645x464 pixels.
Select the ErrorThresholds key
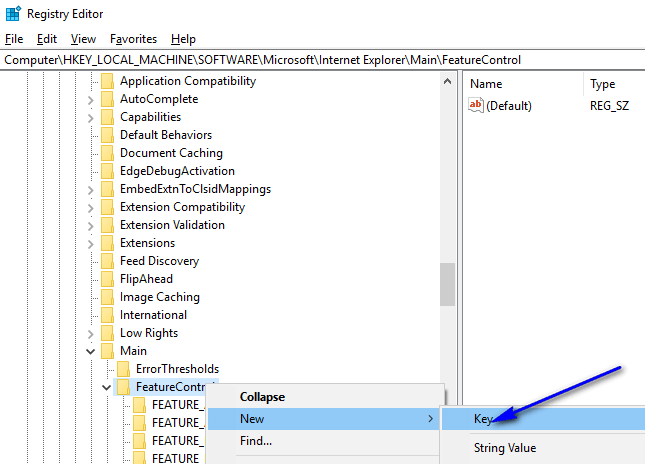coord(177,369)
